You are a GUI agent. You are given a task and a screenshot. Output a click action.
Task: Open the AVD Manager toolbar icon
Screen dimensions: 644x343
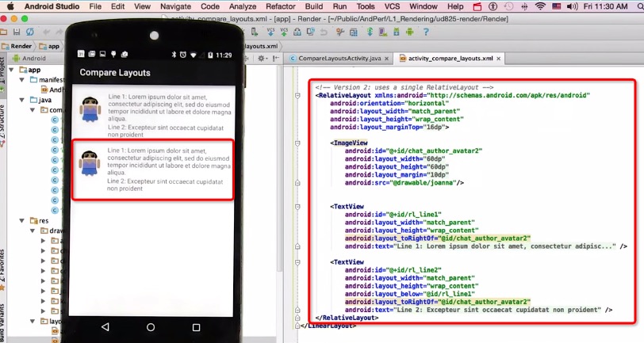pos(383,32)
